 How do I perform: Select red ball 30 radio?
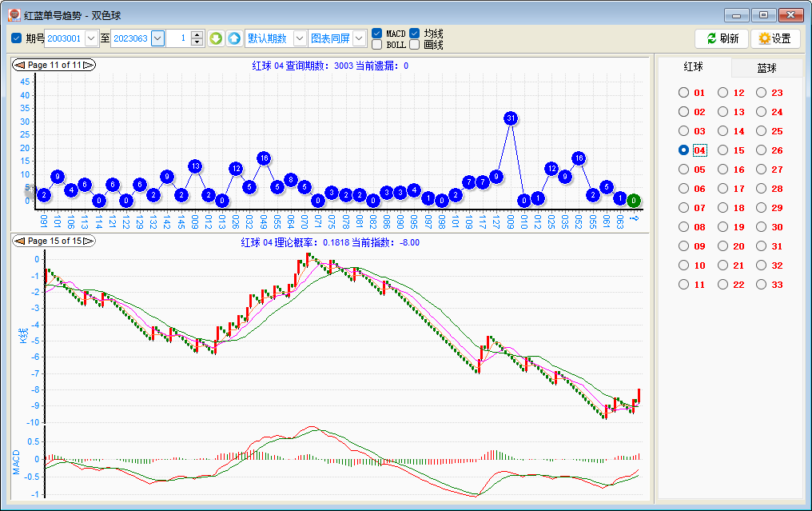pos(761,226)
